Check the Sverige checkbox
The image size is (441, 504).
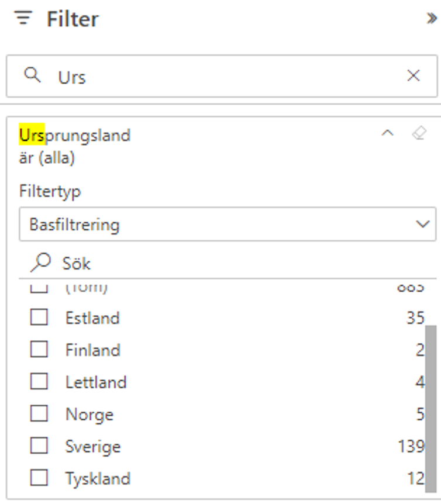[x=39, y=446]
